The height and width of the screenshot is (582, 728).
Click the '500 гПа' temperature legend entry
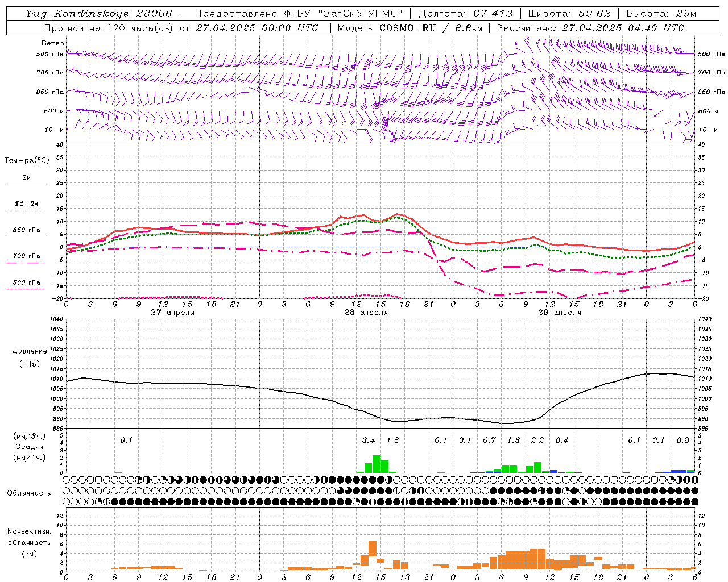coord(27,282)
